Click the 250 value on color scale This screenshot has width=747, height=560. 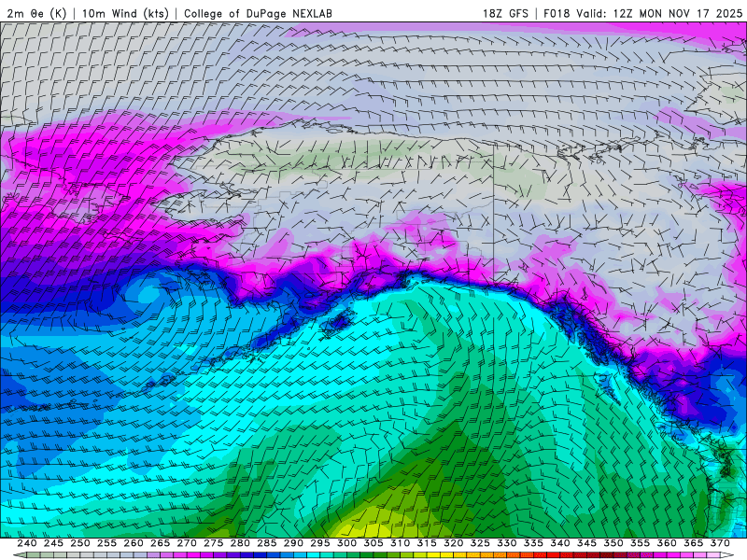pos(80,543)
